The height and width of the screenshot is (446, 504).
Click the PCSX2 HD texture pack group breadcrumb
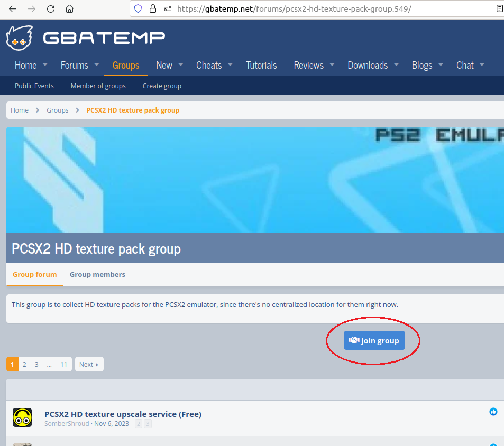[x=133, y=110]
